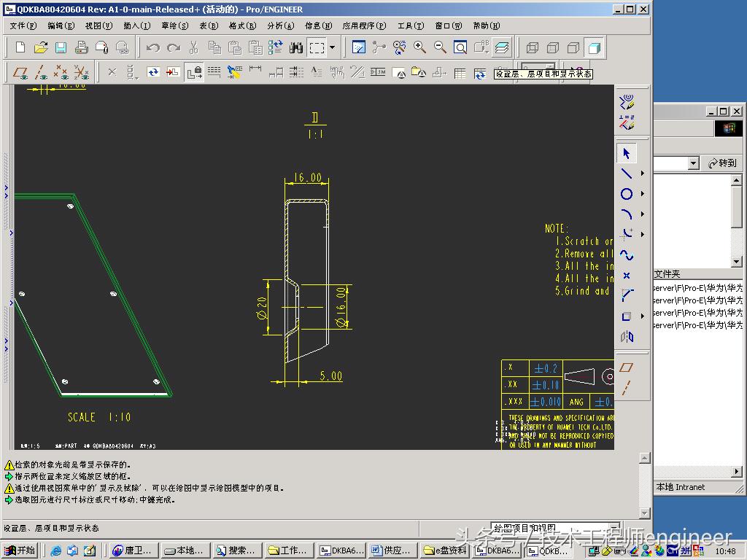
Task: Toggle Shaded display mode
Action: click(x=595, y=48)
